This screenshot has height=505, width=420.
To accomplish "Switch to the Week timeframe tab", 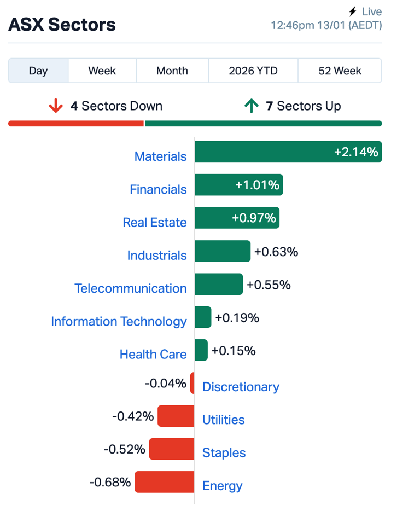I will 102,71.
